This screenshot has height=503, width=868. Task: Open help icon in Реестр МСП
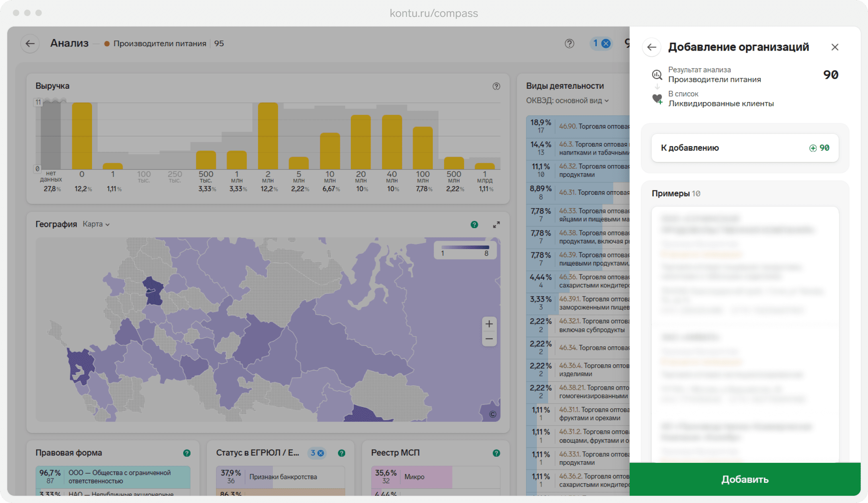[x=496, y=453]
